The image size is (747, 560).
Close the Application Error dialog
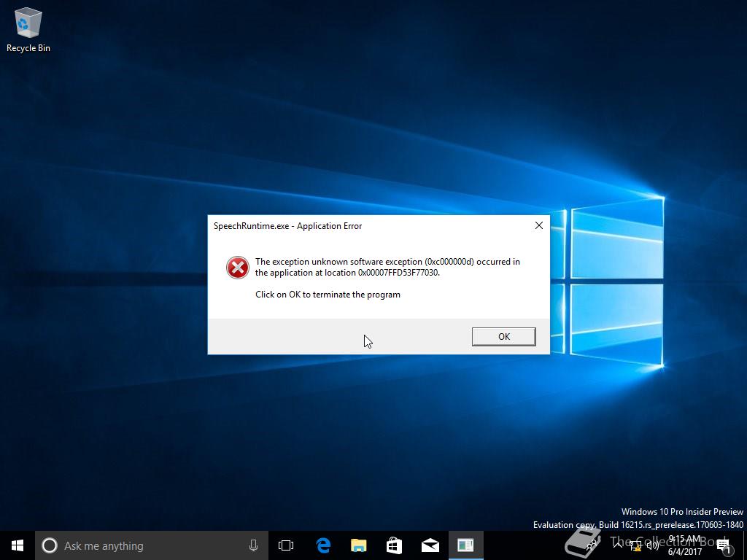point(539,226)
